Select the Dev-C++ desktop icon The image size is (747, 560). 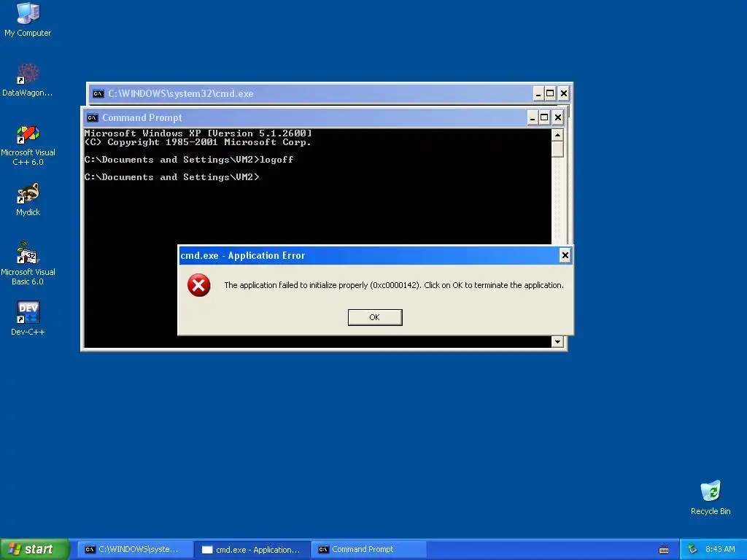tap(28, 319)
